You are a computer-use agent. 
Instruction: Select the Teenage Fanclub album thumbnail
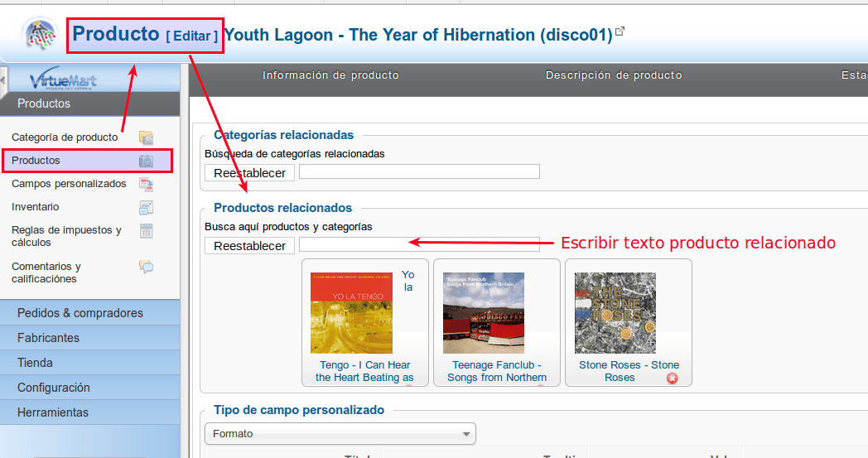(483, 313)
